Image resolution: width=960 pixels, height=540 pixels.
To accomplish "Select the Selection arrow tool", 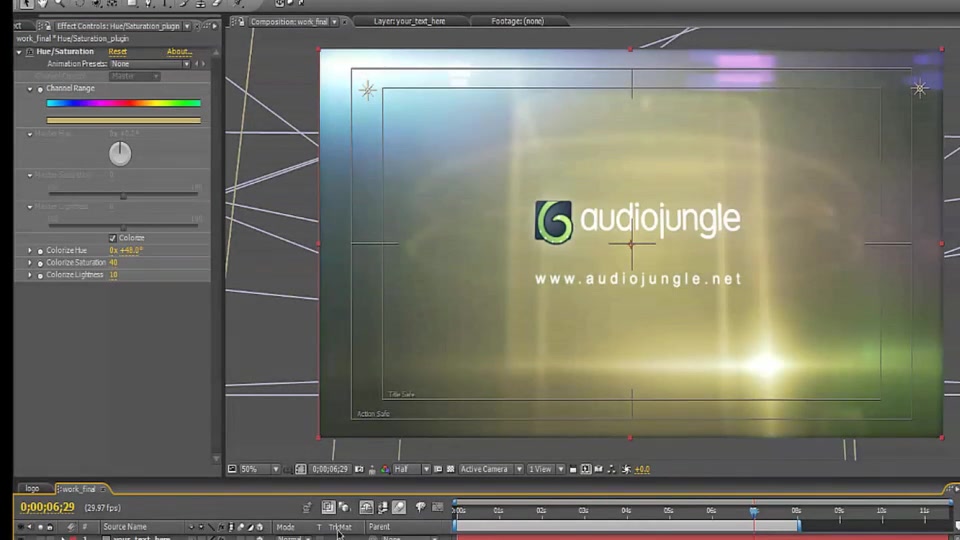I will click(26, 3).
